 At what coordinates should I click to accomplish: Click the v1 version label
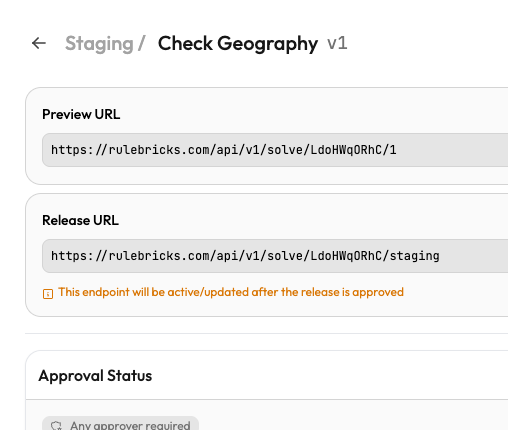pyautogui.click(x=337, y=43)
